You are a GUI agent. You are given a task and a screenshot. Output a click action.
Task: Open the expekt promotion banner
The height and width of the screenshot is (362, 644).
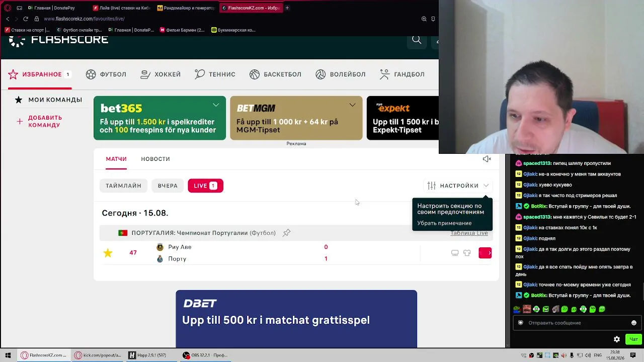tap(403, 118)
